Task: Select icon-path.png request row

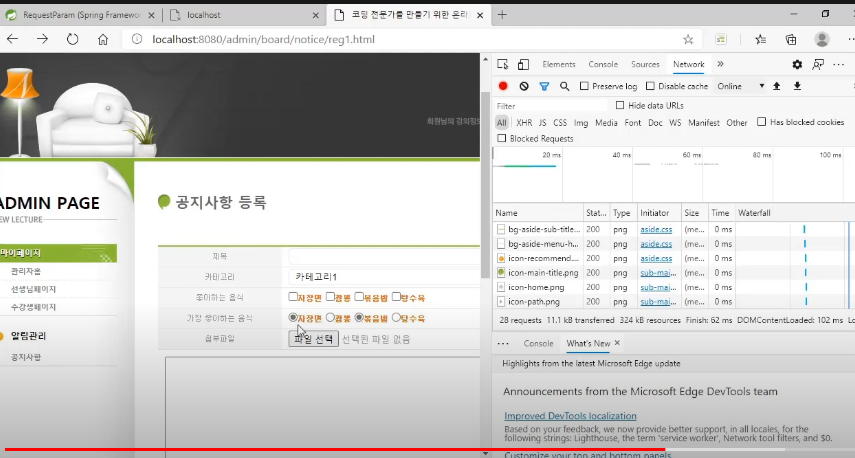Action: (534, 302)
